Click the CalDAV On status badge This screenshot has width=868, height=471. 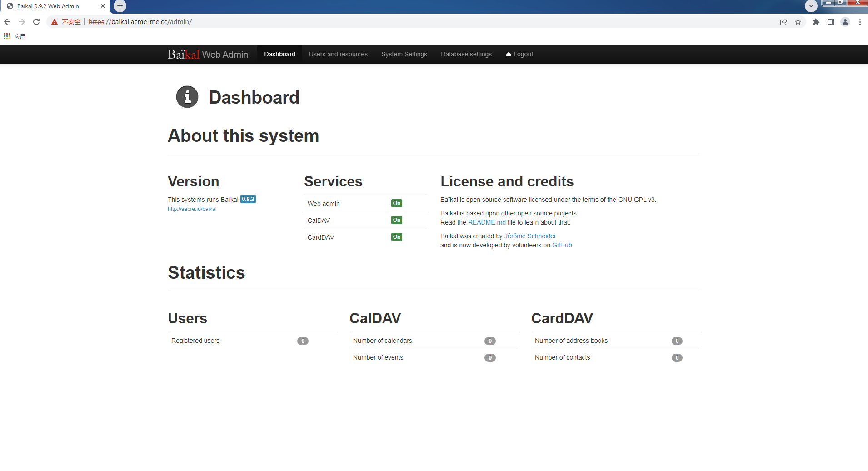pos(397,220)
